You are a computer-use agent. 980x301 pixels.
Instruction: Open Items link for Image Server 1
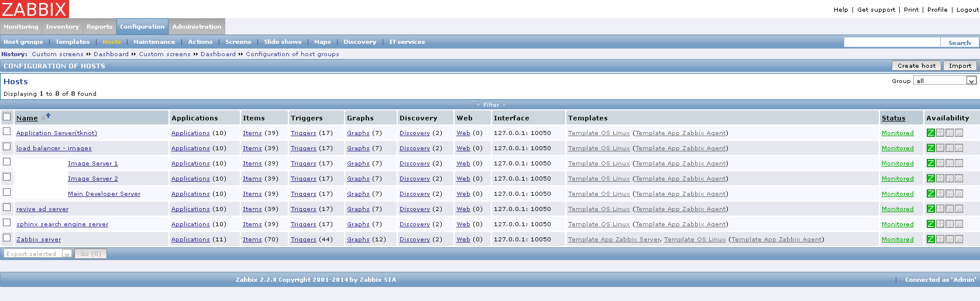[x=252, y=163]
